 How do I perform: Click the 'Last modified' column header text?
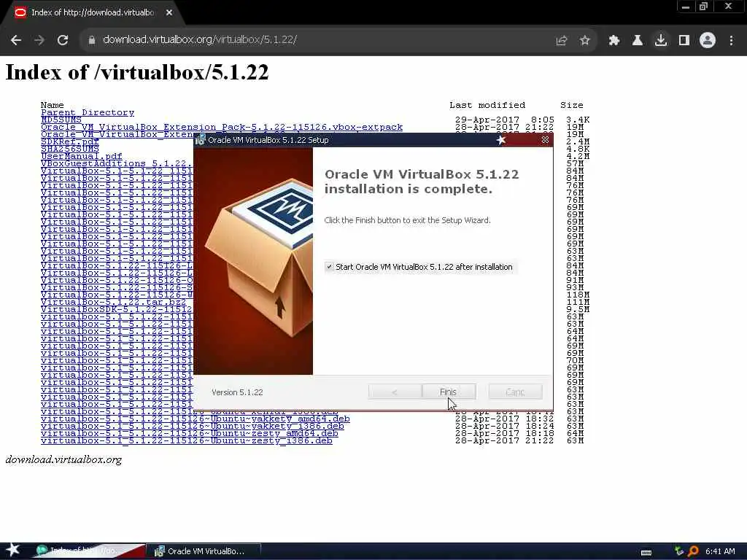487,105
